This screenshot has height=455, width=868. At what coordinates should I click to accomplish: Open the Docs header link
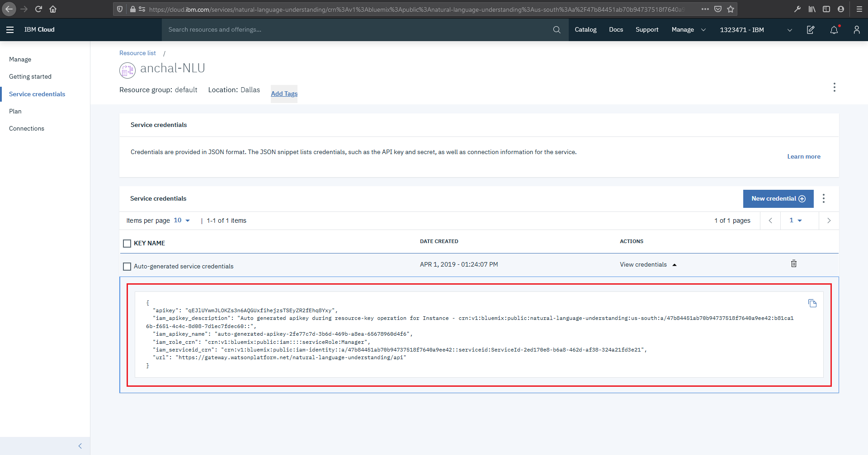pyautogui.click(x=616, y=30)
